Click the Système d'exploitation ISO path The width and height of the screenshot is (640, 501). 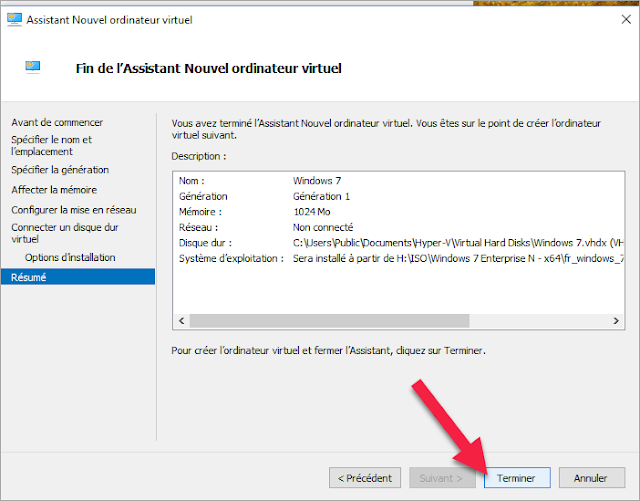(x=458, y=258)
